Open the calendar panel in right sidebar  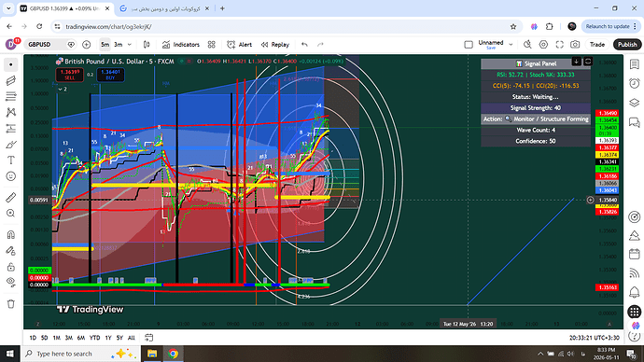[634, 255]
